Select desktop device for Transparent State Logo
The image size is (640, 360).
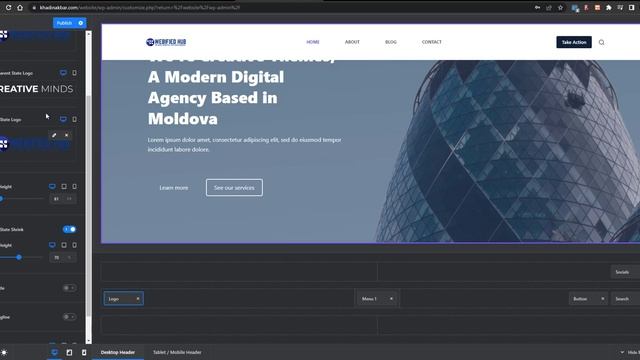click(63, 73)
